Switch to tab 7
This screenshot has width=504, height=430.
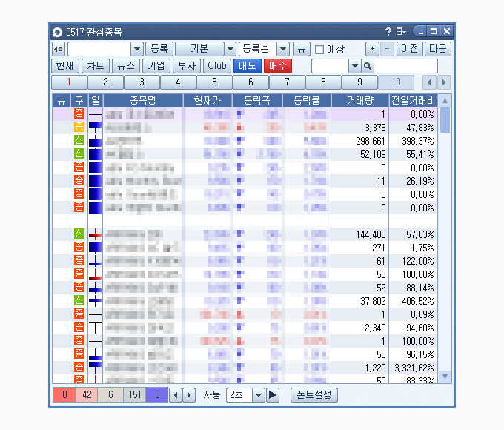[x=287, y=82]
